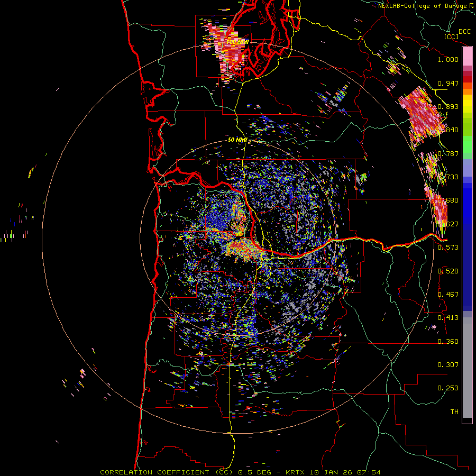Pick the gray lower color bar segment

click(467, 368)
